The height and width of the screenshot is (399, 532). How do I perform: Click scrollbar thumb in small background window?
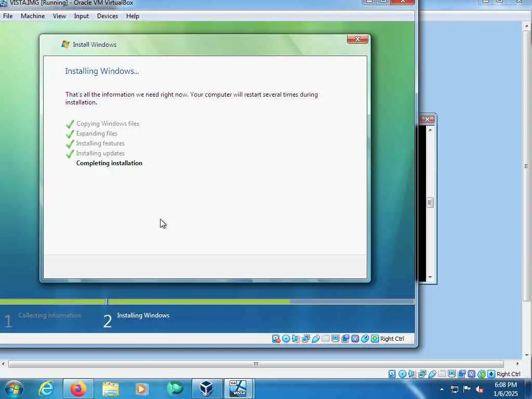pos(430,203)
